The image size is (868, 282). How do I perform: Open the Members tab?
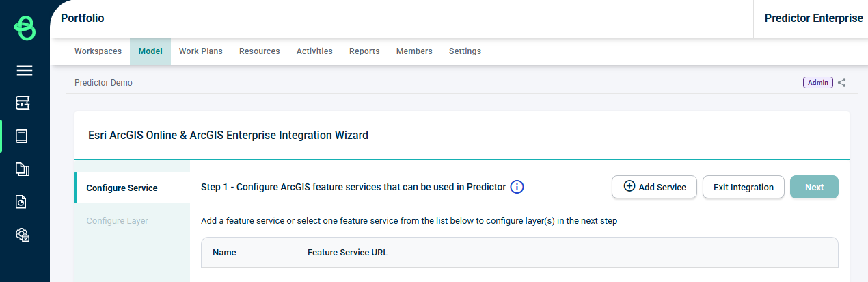click(414, 51)
